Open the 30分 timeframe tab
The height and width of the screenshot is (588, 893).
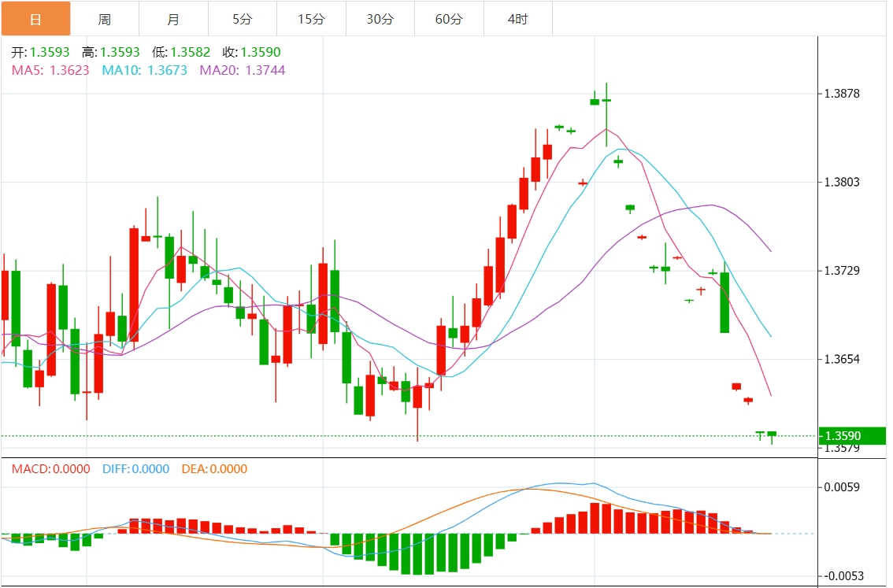click(380, 19)
